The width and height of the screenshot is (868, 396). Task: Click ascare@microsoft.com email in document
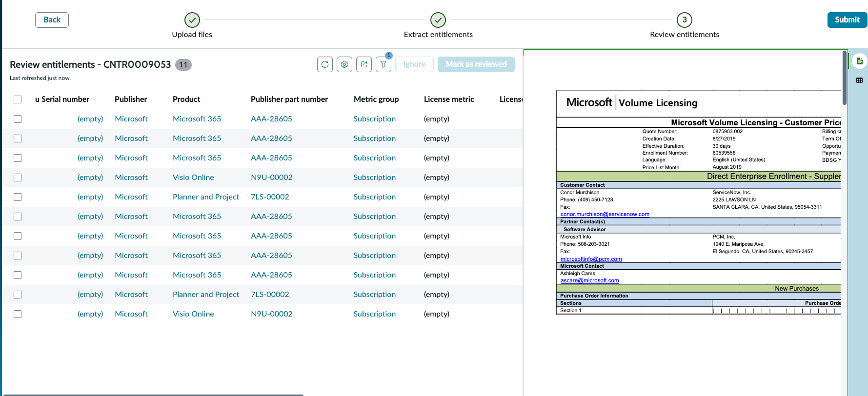click(x=589, y=280)
